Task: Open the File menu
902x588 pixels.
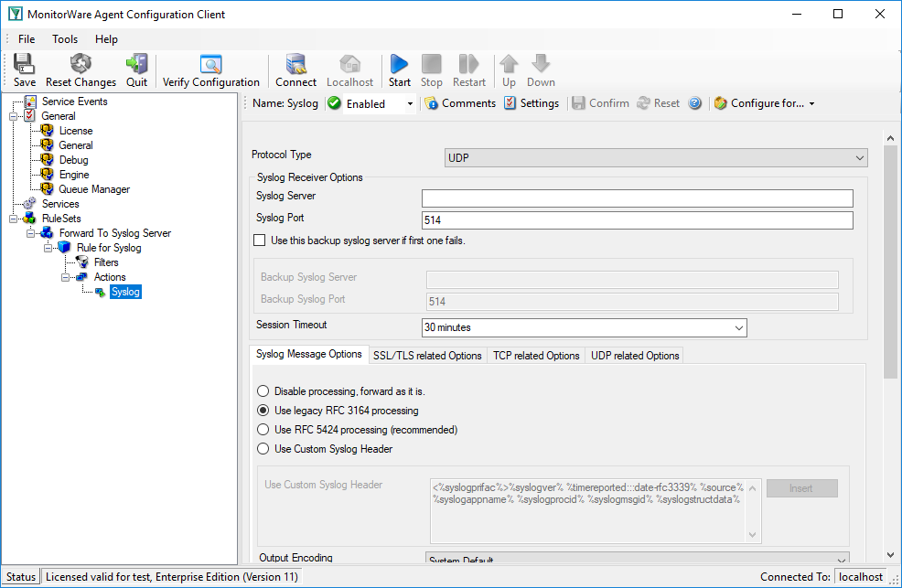Action: pyautogui.click(x=27, y=39)
